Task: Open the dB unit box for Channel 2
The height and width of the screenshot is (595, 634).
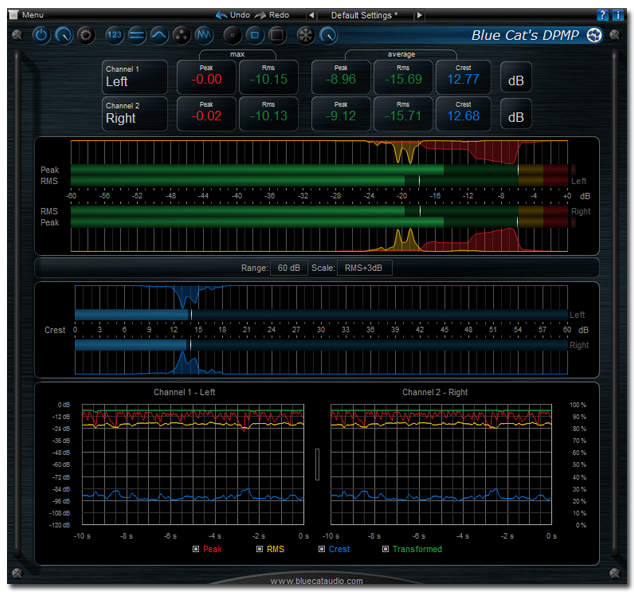Action: (x=516, y=114)
